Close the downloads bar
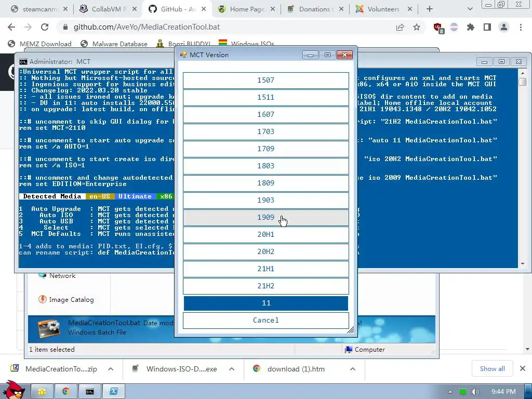This screenshot has width=532, height=399. [x=523, y=368]
